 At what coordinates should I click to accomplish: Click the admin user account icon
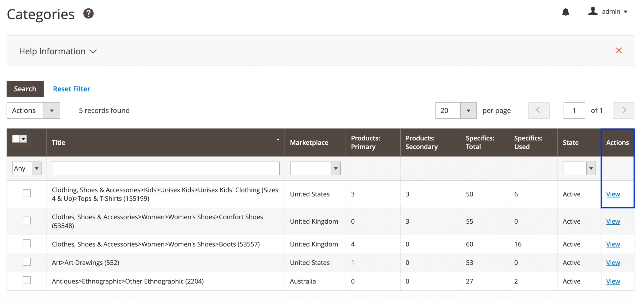pos(592,11)
